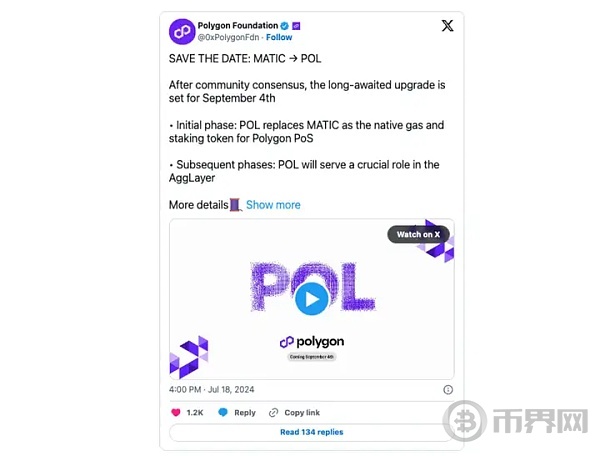The width and height of the screenshot is (600, 456).
Task: Like the tweet with the heart icon
Action: click(x=176, y=412)
